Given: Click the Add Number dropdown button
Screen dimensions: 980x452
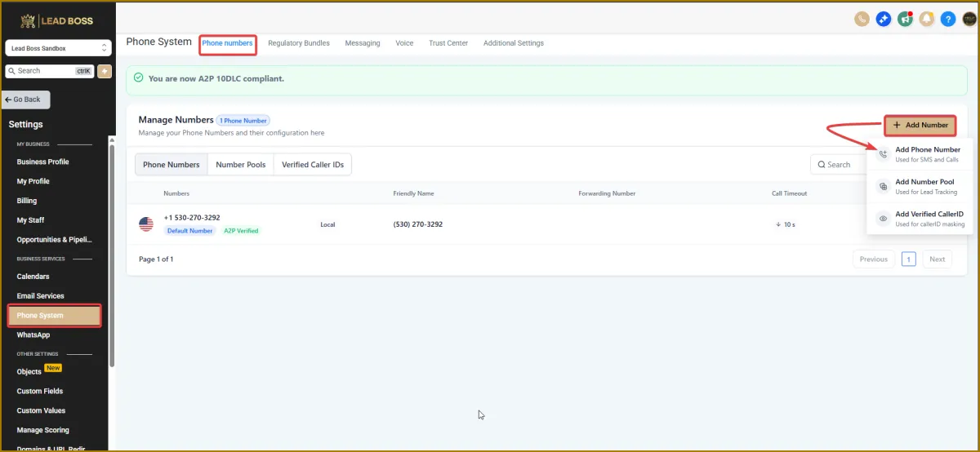Looking at the screenshot, I should 920,125.
